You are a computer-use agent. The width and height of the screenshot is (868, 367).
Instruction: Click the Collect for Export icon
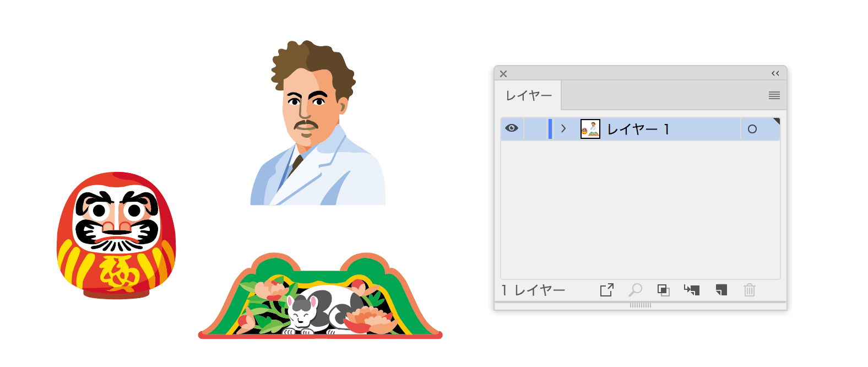coord(606,290)
